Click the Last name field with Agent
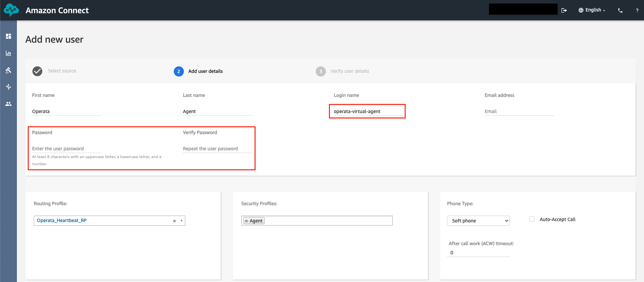Image resolution: width=644 pixels, height=282 pixels. (x=217, y=111)
